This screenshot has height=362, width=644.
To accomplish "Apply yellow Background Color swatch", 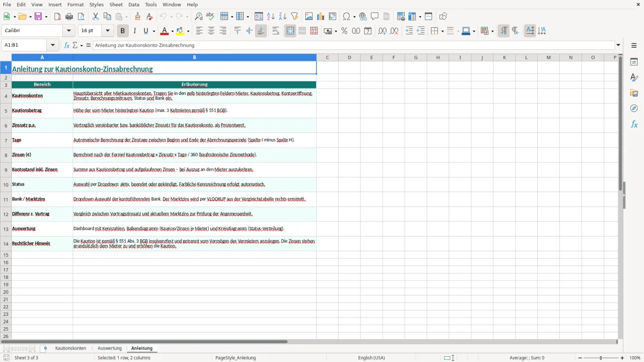I will (180, 31).
